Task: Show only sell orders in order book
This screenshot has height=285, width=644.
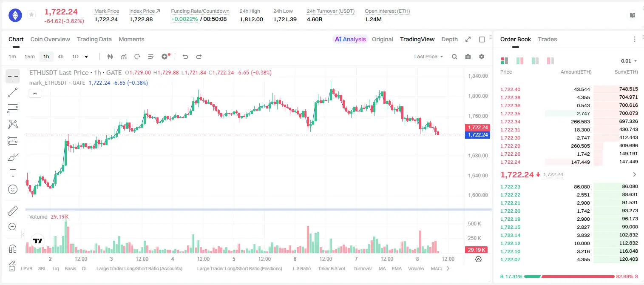Action: click(550, 61)
